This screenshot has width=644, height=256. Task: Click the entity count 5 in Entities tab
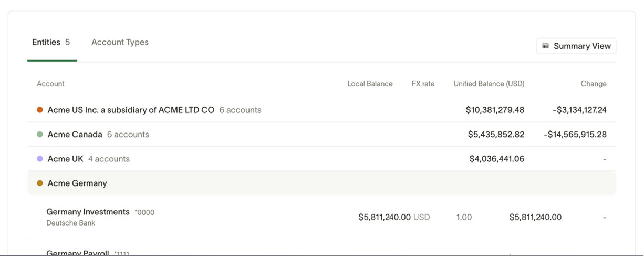[67, 42]
